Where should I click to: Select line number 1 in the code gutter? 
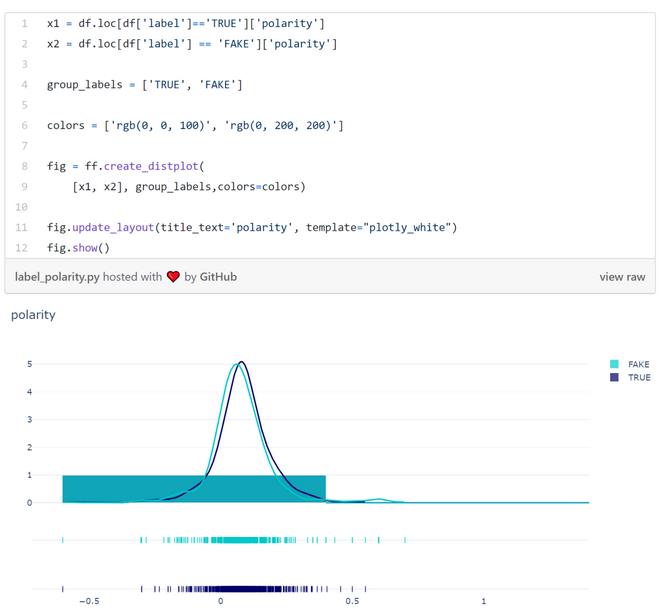point(24,23)
